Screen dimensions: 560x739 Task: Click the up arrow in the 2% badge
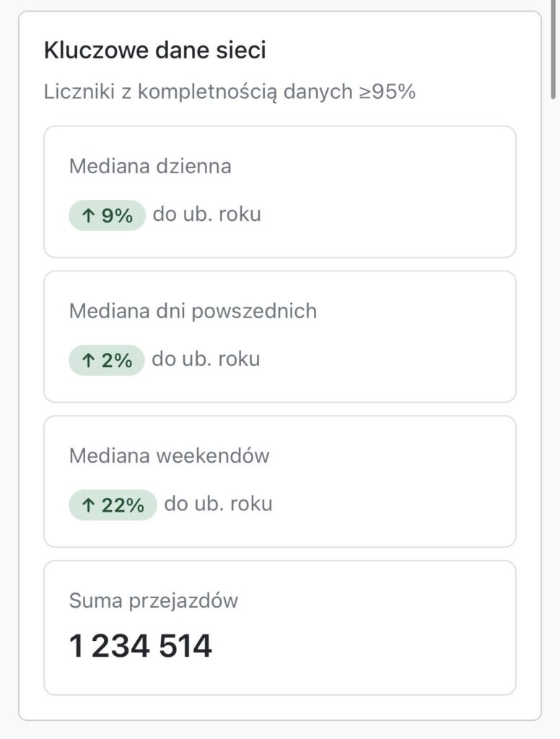pyautogui.click(x=89, y=361)
